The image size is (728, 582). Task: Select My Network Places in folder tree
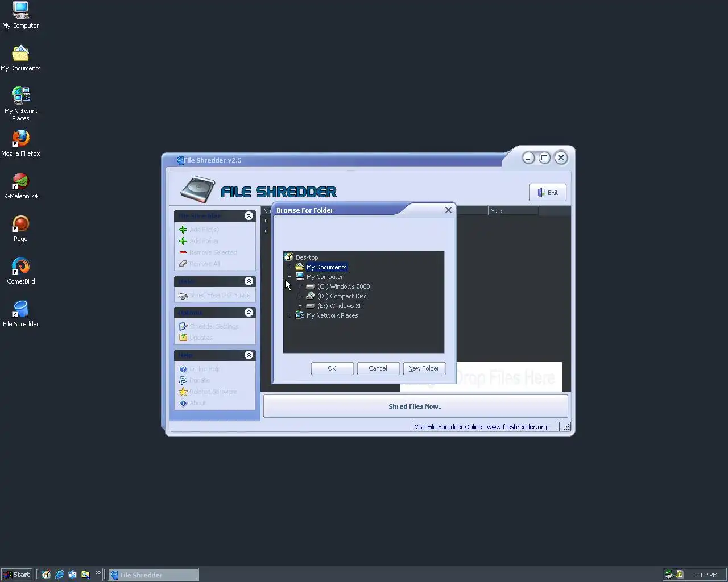[332, 315]
